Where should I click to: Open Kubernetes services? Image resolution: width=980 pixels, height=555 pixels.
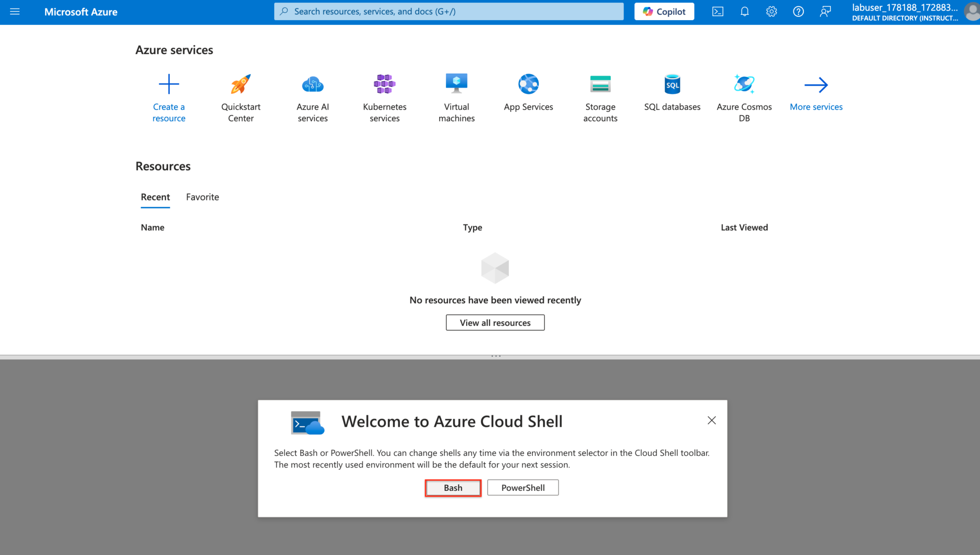click(384, 96)
